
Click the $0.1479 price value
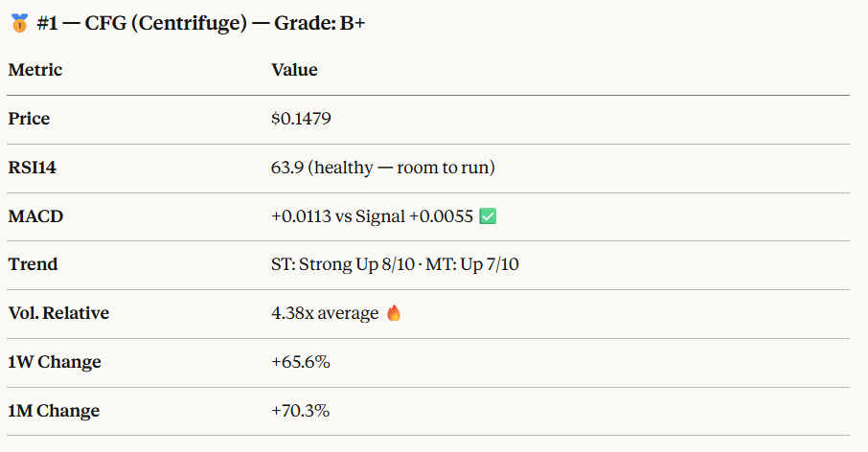[302, 119]
